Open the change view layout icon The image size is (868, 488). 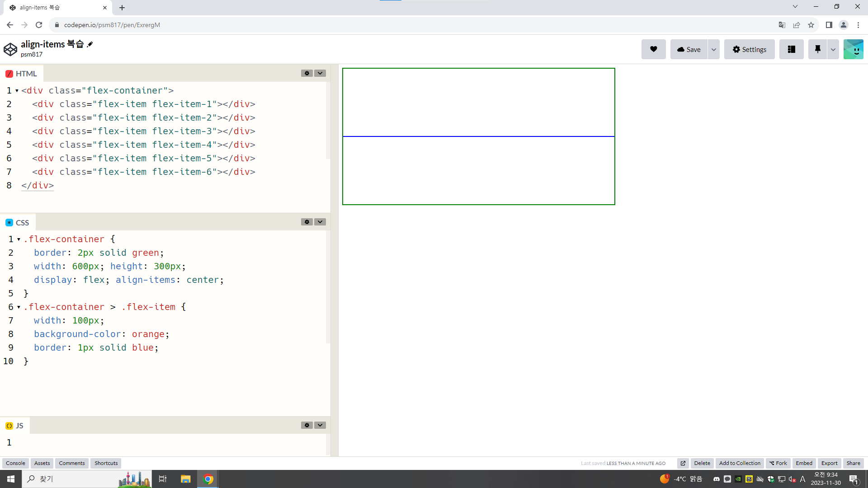point(791,49)
